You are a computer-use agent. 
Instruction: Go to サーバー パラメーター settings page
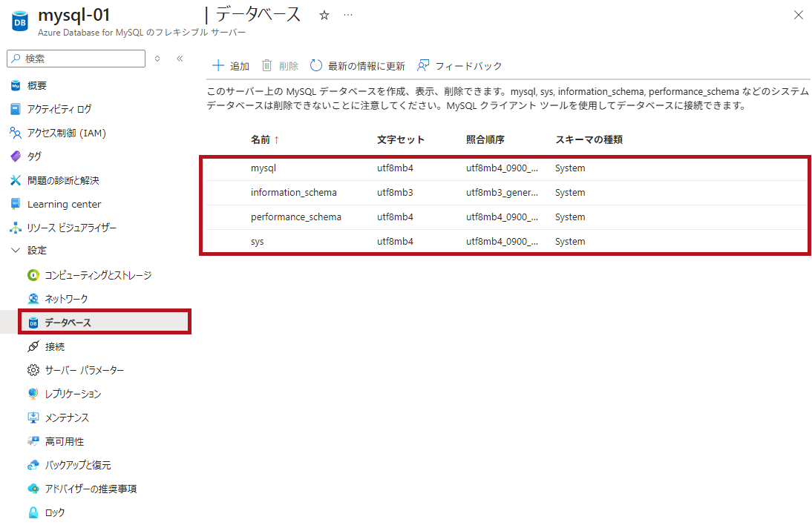click(84, 370)
